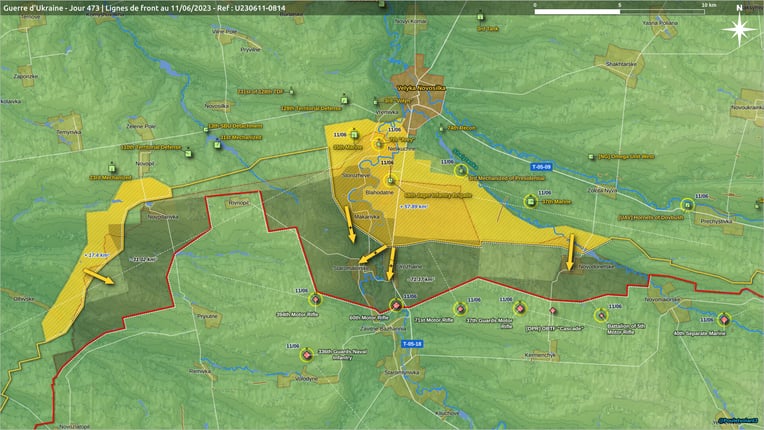The height and width of the screenshot is (430, 764).
Task: Click the yellow arrow pointing at Novodonetske
Action: click(x=571, y=252)
